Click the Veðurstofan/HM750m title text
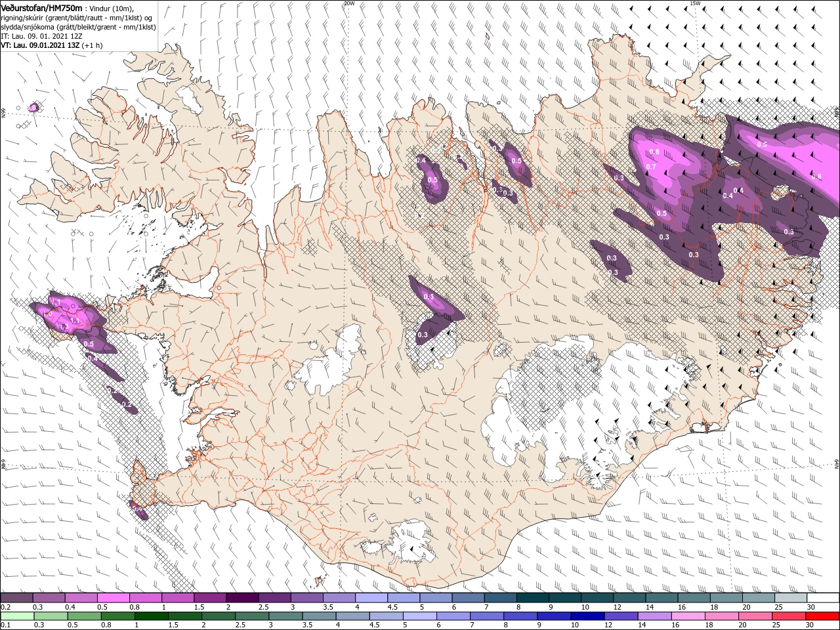The height and width of the screenshot is (630, 840). pos(41,7)
